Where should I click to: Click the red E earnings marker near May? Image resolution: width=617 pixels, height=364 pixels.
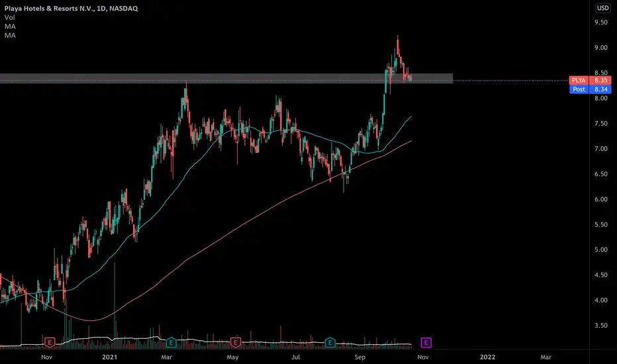tap(235, 342)
